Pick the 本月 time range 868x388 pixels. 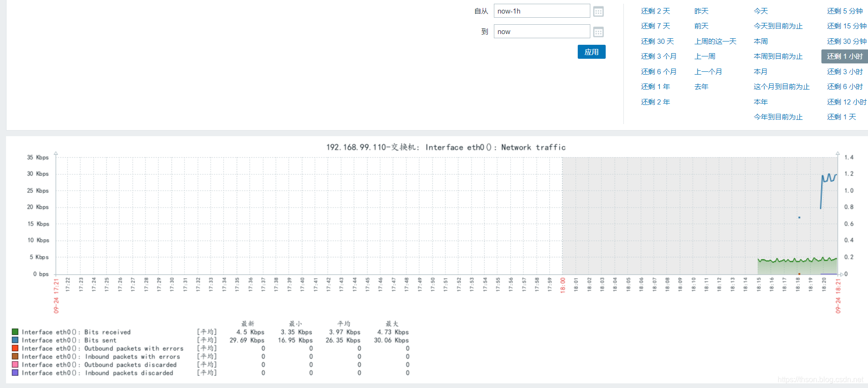click(x=761, y=71)
